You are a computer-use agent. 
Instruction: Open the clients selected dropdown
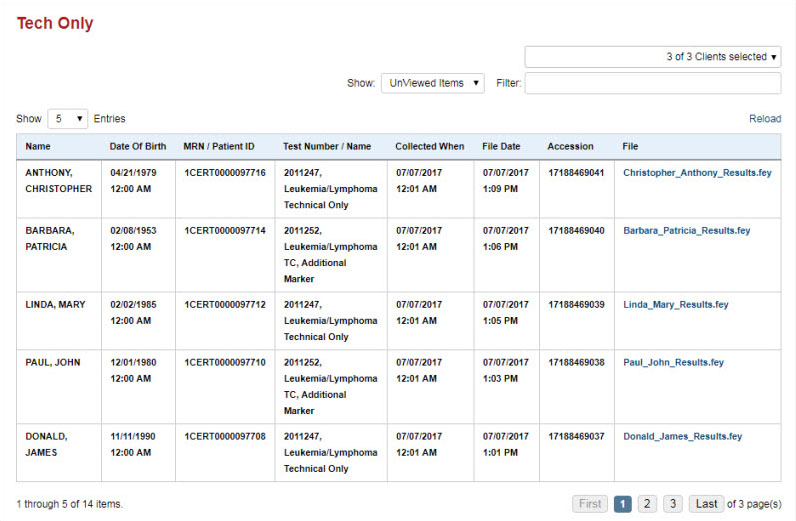click(x=652, y=57)
